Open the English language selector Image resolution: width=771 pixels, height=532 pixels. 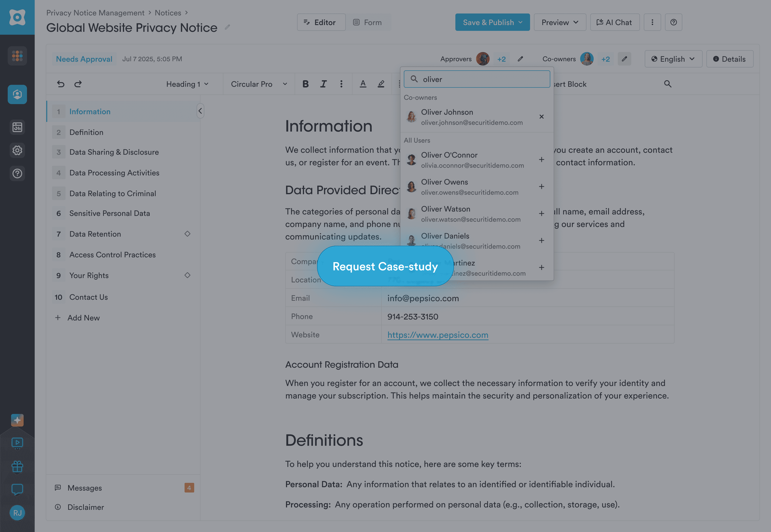(x=673, y=59)
